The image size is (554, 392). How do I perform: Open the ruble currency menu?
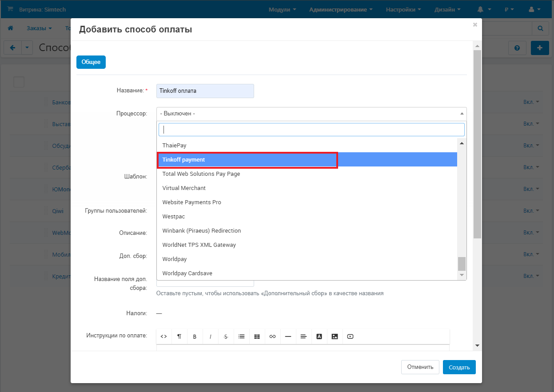(x=509, y=9)
